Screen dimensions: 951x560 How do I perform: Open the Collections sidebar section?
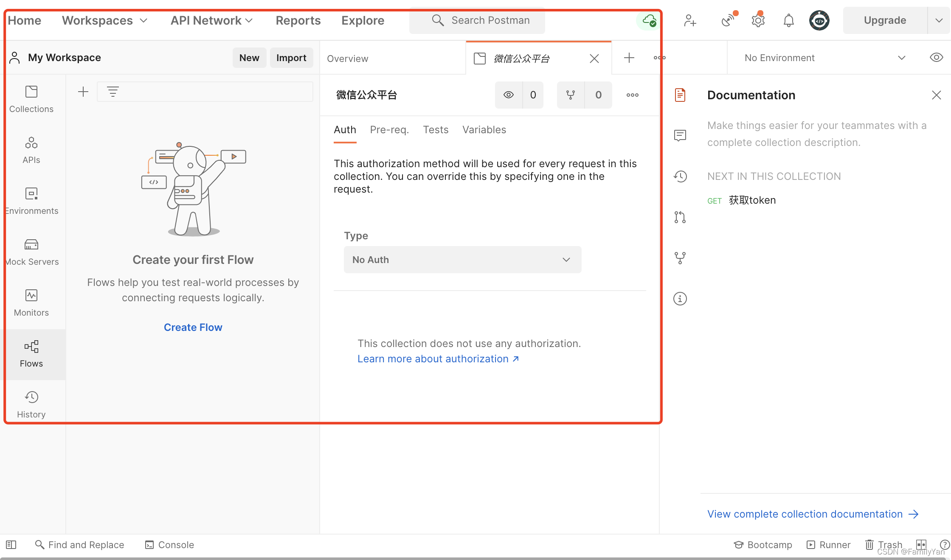(x=31, y=99)
